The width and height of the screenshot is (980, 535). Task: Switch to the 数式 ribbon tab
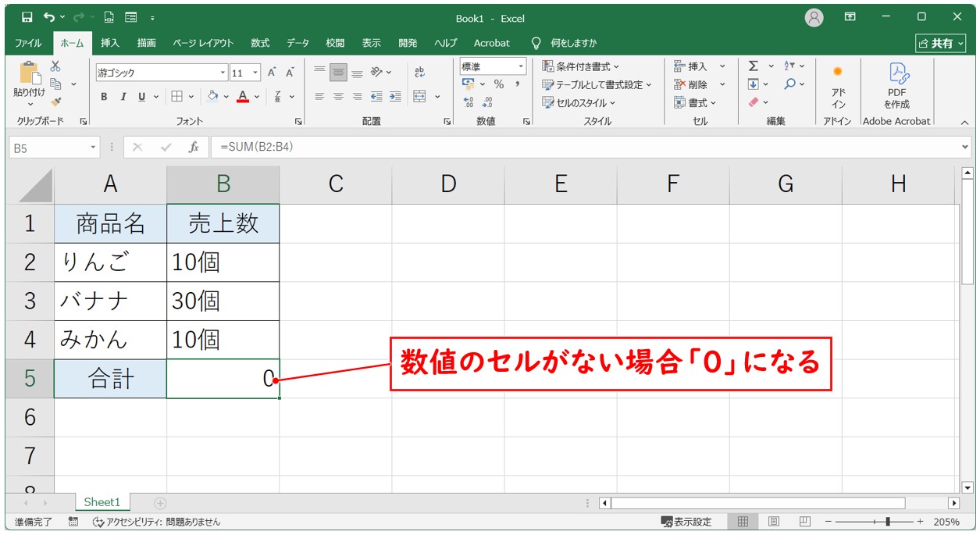click(260, 43)
